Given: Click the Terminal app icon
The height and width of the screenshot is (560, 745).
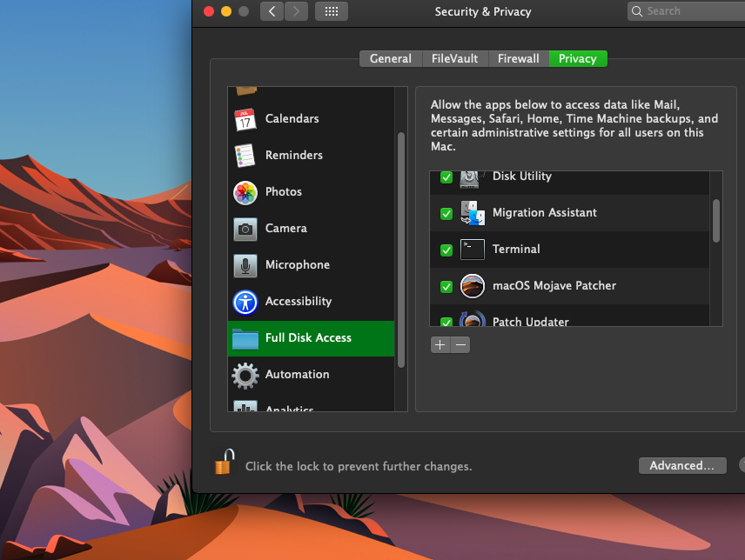Looking at the screenshot, I should pyautogui.click(x=473, y=250).
